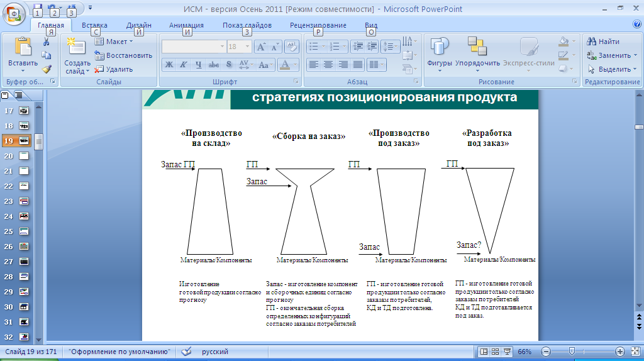This screenshot has width=644, height=361.
Task: Click Fit slide to window icon
Action: tap(635, 352)
